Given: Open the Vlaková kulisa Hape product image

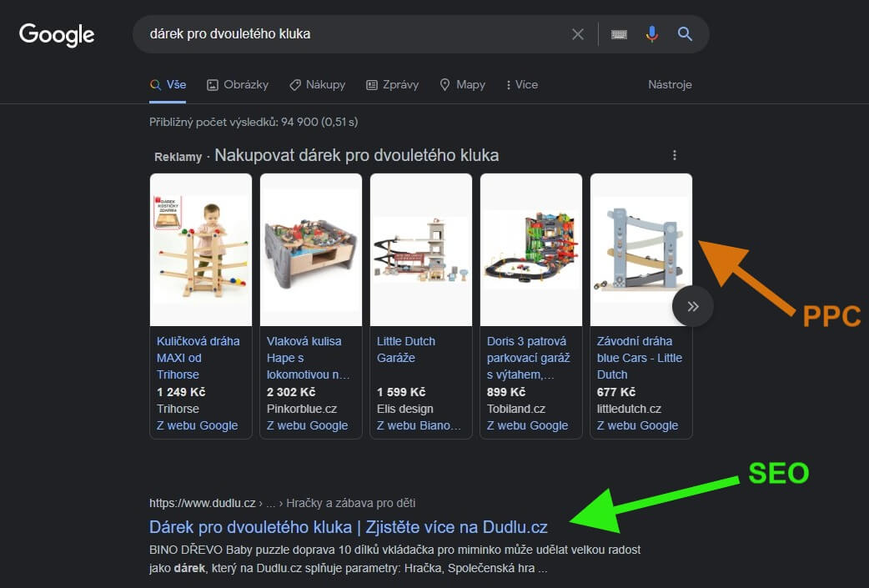Looking at the screenshot, I should (x=311, y=250).
